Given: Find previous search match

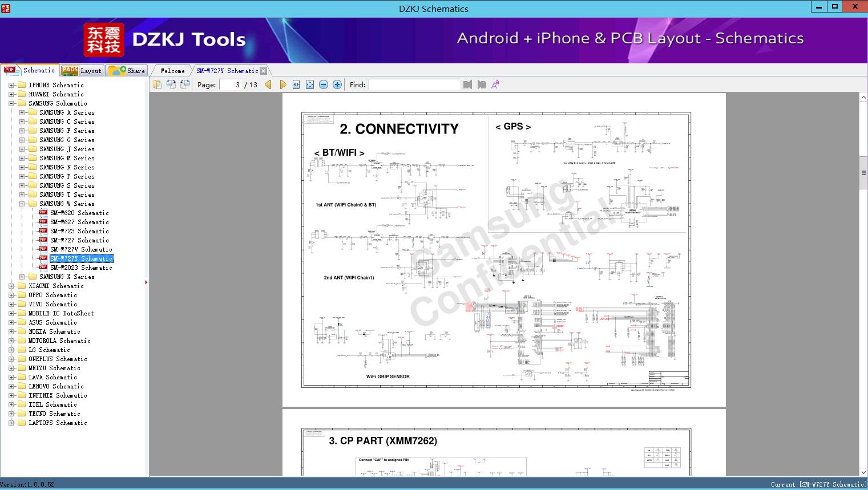Looking at the screenshot, I should pos(468,84).
